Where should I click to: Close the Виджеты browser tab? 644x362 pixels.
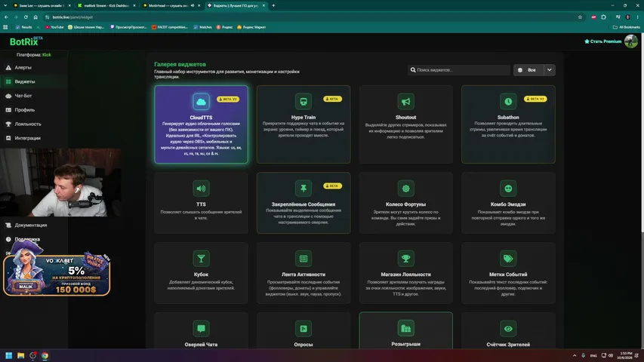[263, 6]
